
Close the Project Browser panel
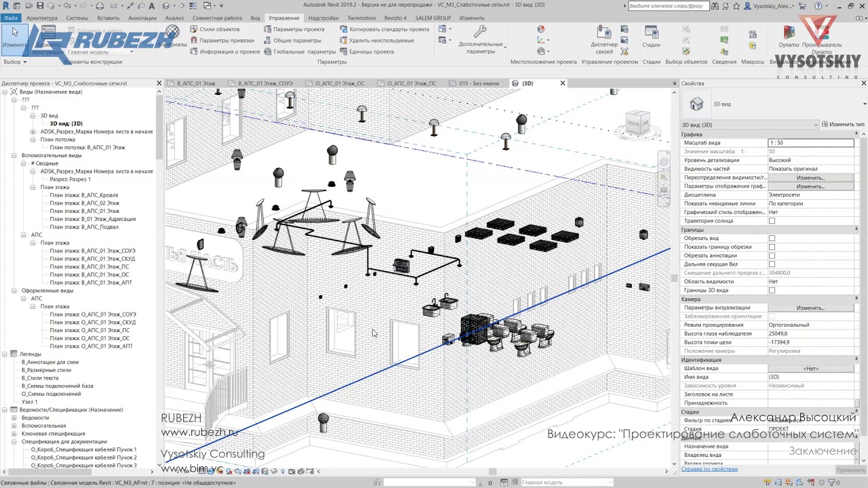159,83
